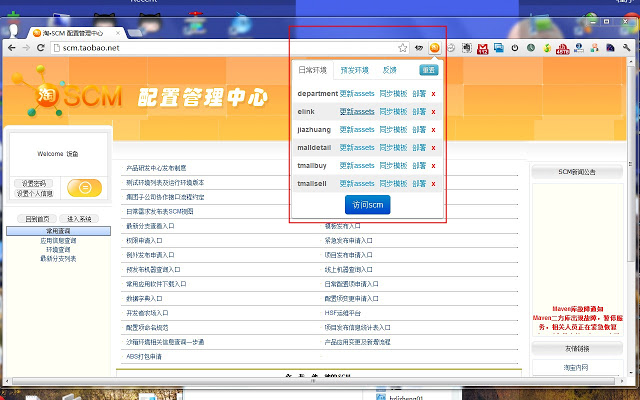Screen dimensions: 640x400
Task: Click 同步模板 for jiazhuang
Action: (393, 129)
